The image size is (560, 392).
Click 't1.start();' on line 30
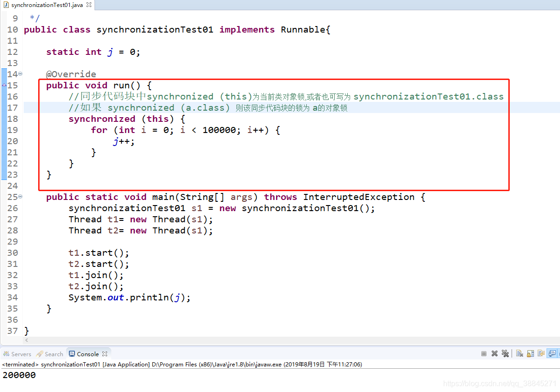(99, 253)
